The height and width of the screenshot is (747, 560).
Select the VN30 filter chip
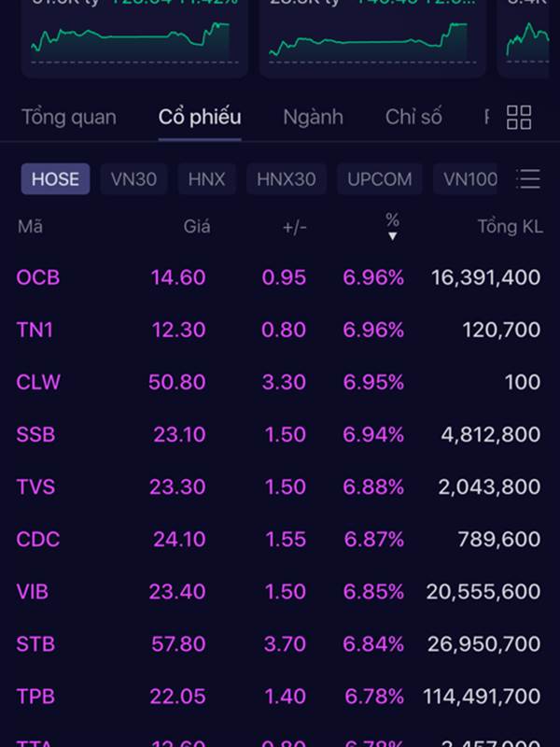[x=133, y=179]
